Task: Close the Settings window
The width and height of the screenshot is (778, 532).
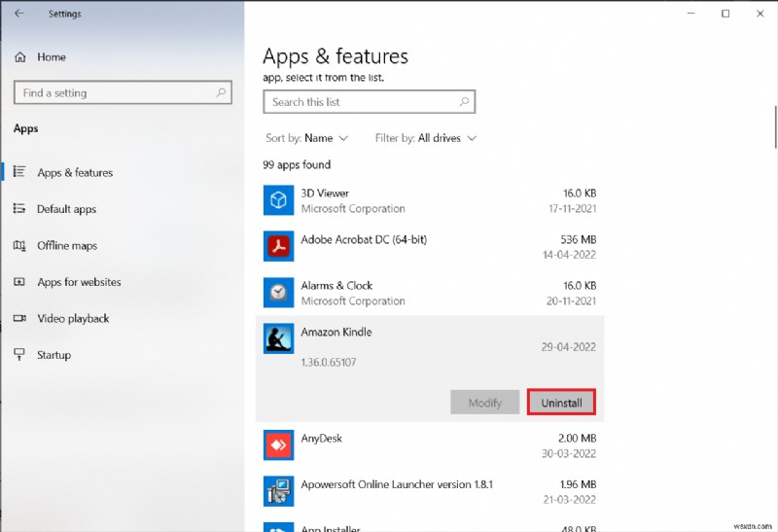Action: [760, 14]
